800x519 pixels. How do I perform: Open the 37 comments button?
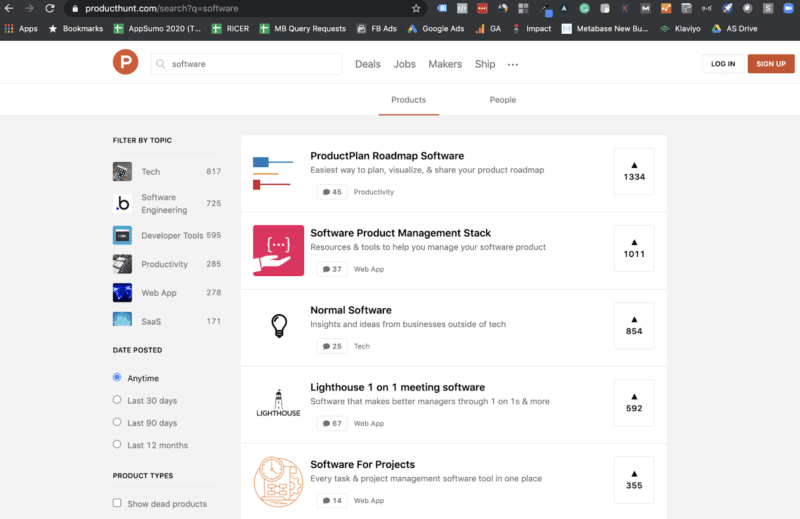point(332,269)
